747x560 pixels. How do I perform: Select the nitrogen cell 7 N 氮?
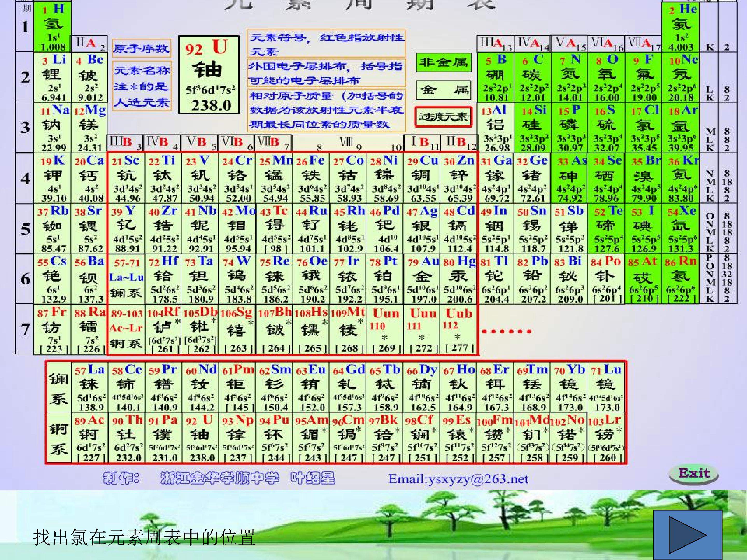569,77
